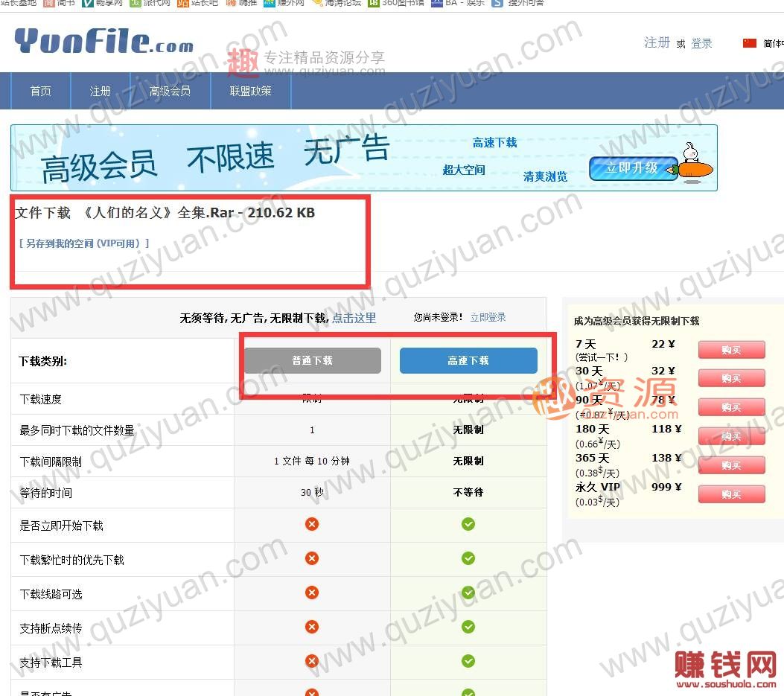Click red X for 支持断点续传

pyautogui.click(x=312, y=627)
